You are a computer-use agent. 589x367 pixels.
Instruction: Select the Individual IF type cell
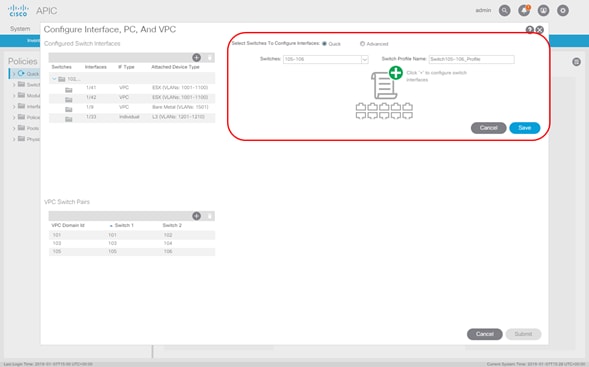point(129,117)
